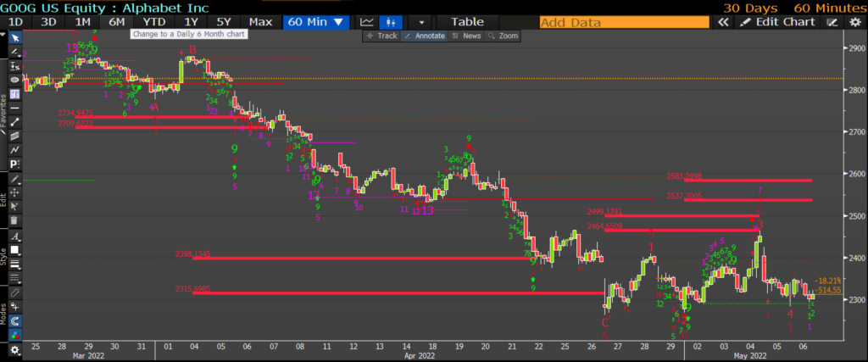Click the 2315.6985 level label
The image size is (868, 362).
[x=192, y=289]
